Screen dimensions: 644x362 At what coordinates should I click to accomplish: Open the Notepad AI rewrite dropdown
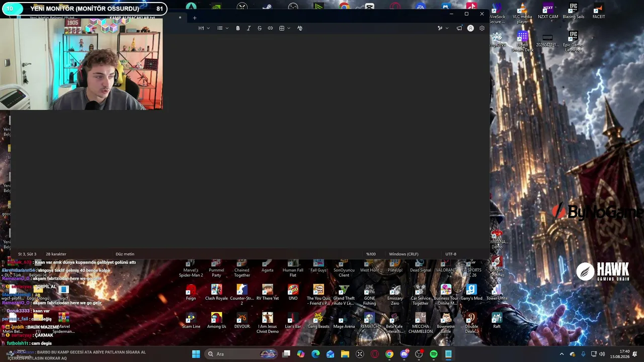coord(443,28)
